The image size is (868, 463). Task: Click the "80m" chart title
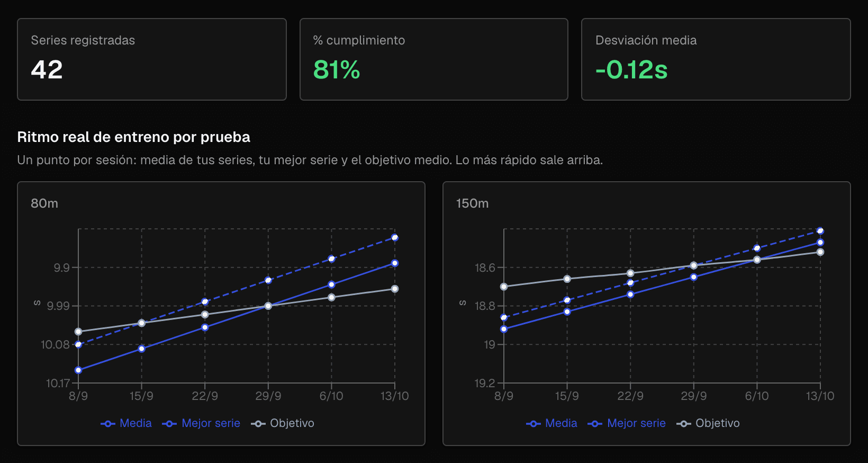(44, 203)
